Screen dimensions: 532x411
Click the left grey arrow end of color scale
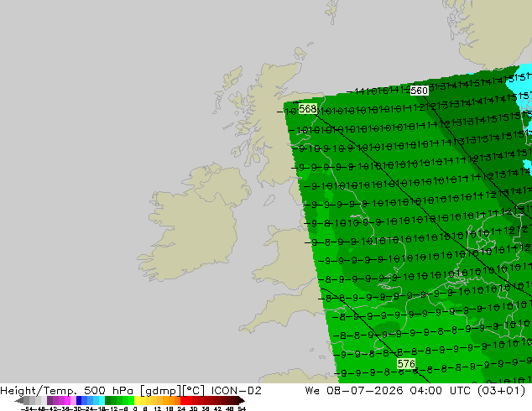(18, 400)
